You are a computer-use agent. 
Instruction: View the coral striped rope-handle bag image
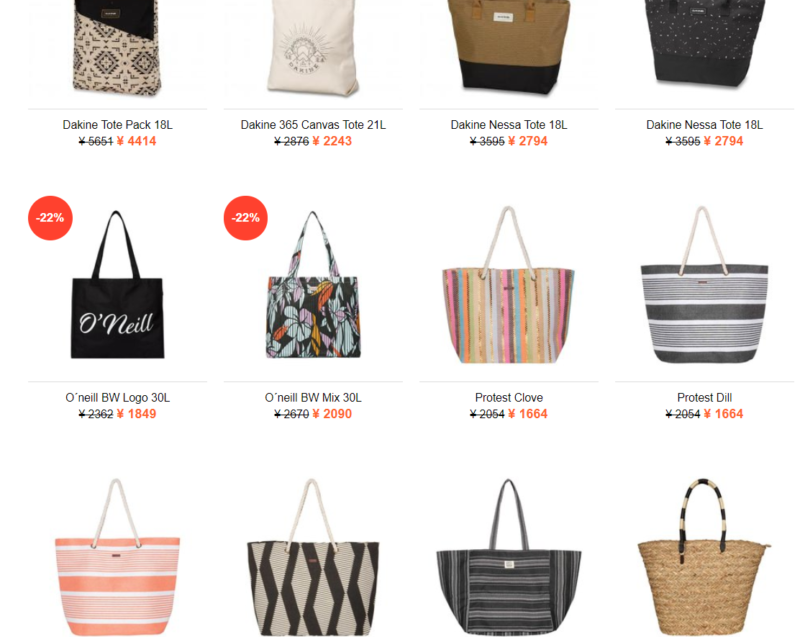[117, 557]
